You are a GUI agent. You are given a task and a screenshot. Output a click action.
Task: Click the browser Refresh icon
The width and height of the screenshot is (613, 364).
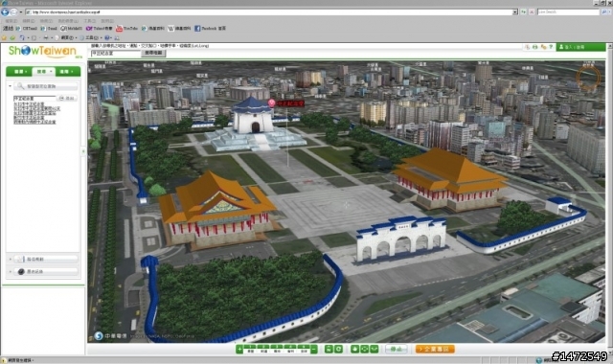pos(524,12)
